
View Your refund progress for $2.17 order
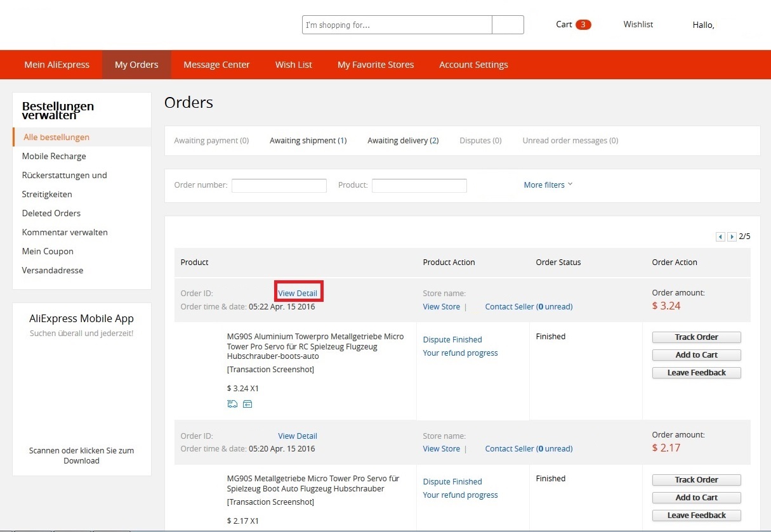pyautogui.click(x=460, y=495)
